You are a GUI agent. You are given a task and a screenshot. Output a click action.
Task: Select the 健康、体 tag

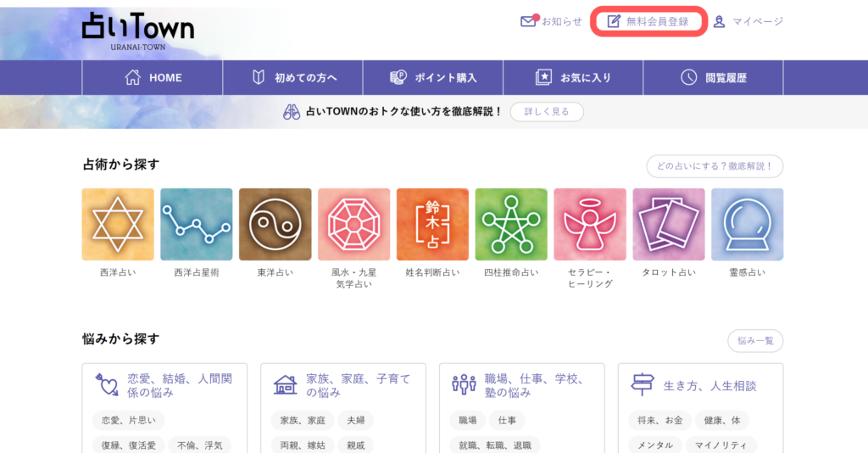722,420
